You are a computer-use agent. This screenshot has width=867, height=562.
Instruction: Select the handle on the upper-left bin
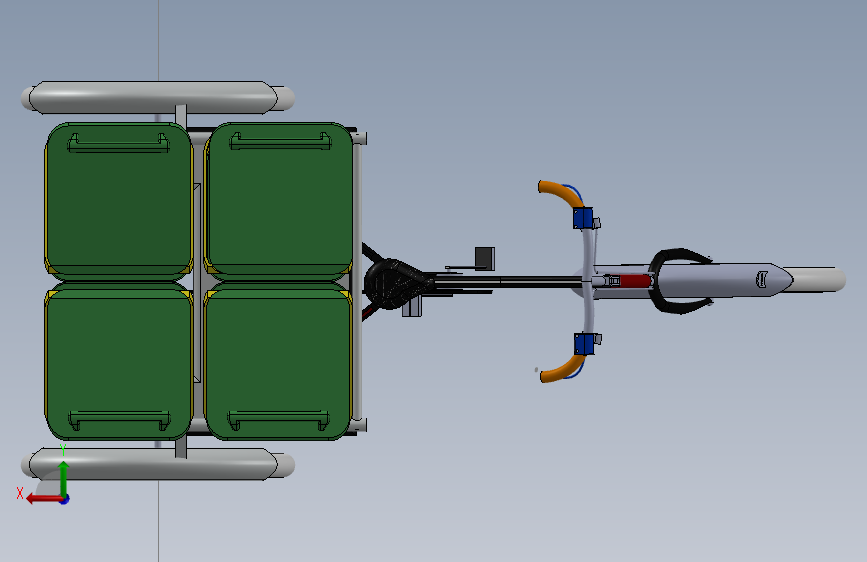click(x=118, y=143)
